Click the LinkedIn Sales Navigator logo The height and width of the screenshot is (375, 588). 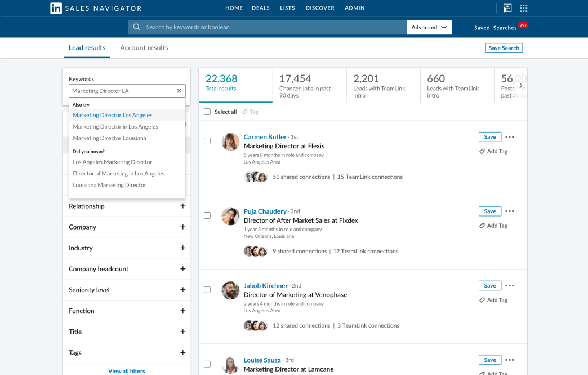96,8
